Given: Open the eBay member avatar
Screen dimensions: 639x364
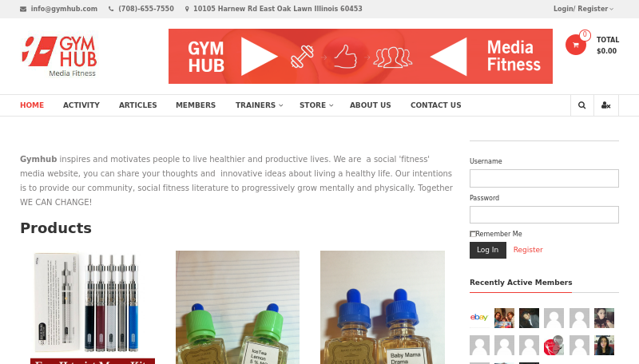Looking at the screenshot, I should (x=479, y=318).
